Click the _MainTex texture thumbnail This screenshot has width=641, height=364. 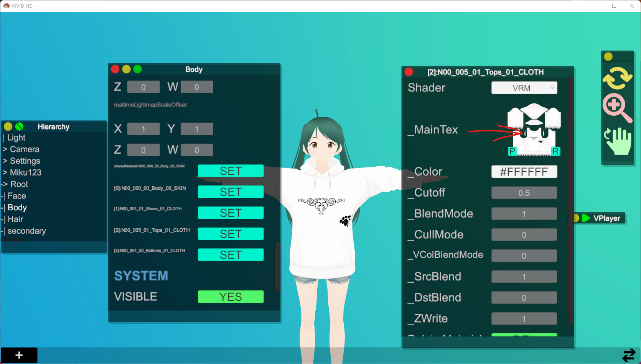point(534,129)
